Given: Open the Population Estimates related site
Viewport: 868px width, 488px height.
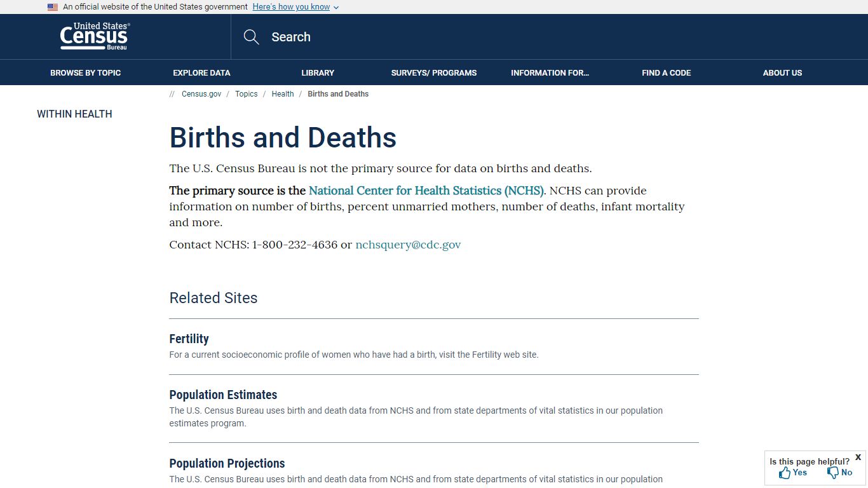Looking at the screenshot, I should (223, 395).
